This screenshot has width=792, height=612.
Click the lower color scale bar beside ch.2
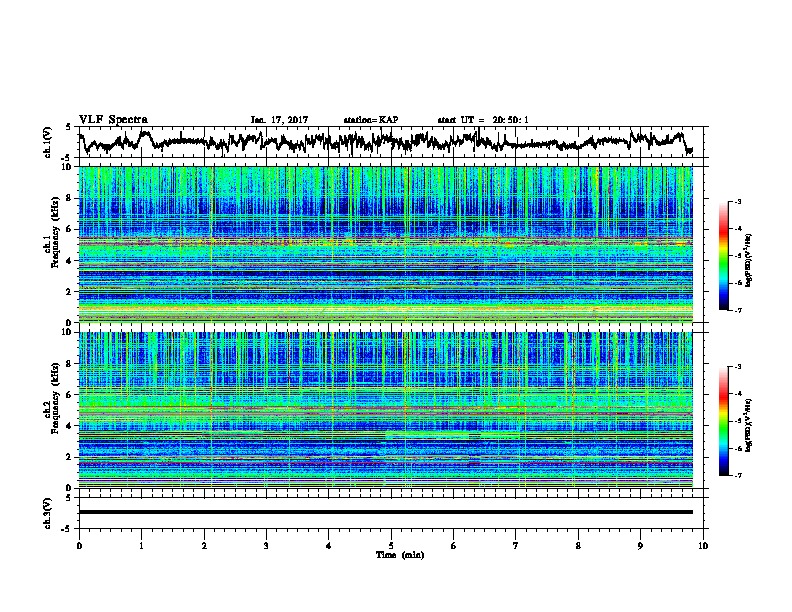pos(723,421)
